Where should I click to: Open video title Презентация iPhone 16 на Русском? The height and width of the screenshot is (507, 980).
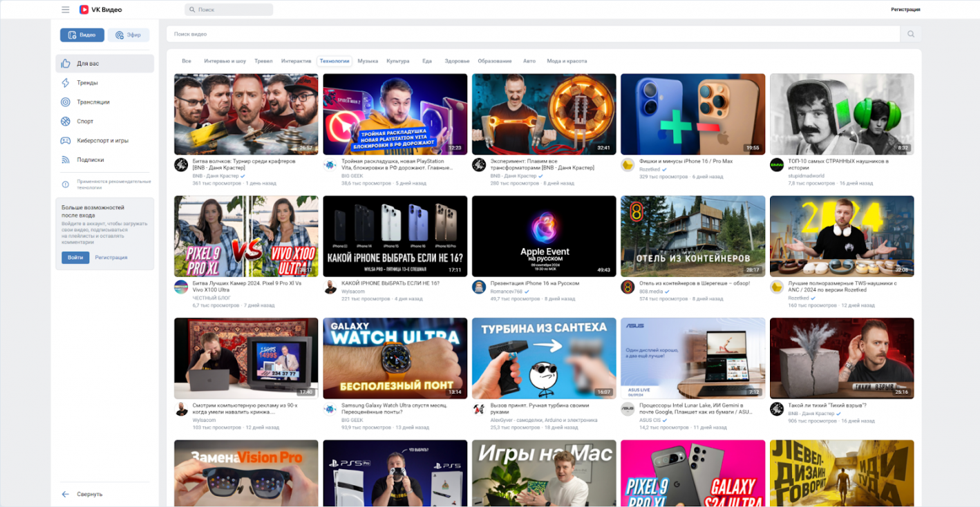[x=535, y=283]
